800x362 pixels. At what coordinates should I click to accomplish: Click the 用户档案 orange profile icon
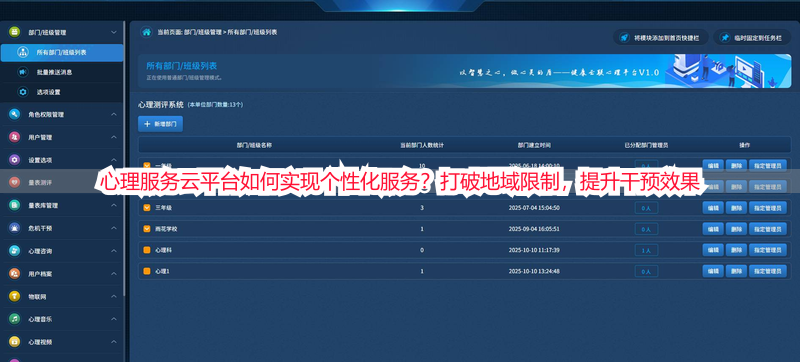pyautogui.click(x=14, y=274)
